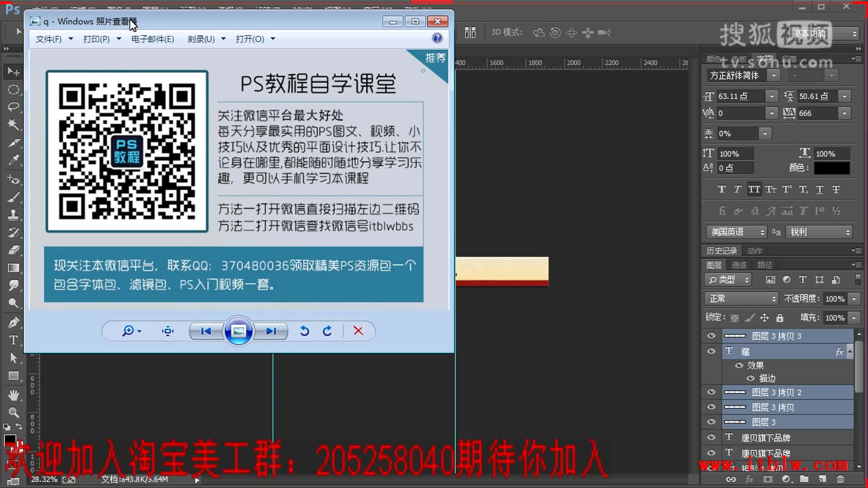Image resolution: width=868 pixels, height=488 pixels.
Task: Click link layers icon at panel bottom
Action: point(731,479)
